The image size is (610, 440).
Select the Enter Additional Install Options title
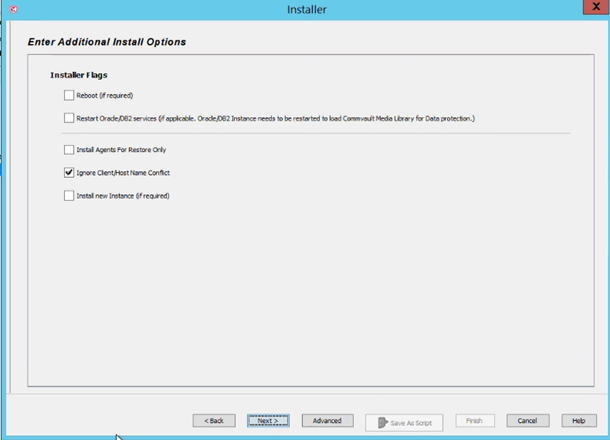tap(107, 42)
